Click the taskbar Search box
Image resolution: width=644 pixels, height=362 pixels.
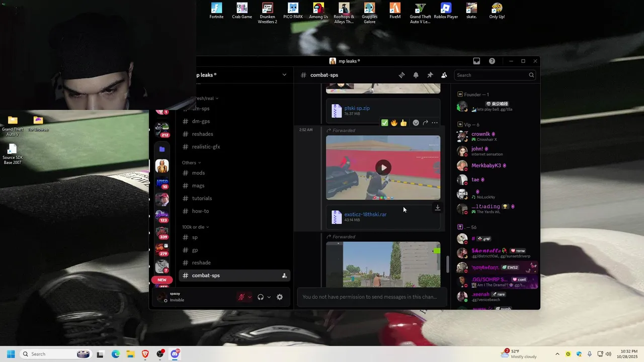pos(56,354)
